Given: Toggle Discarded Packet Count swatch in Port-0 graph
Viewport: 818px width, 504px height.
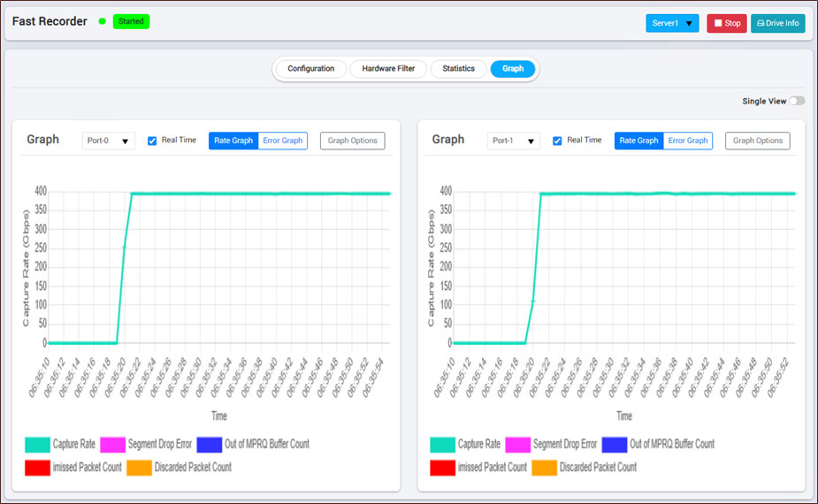Looking at the screenshot, I should (140, 468).
